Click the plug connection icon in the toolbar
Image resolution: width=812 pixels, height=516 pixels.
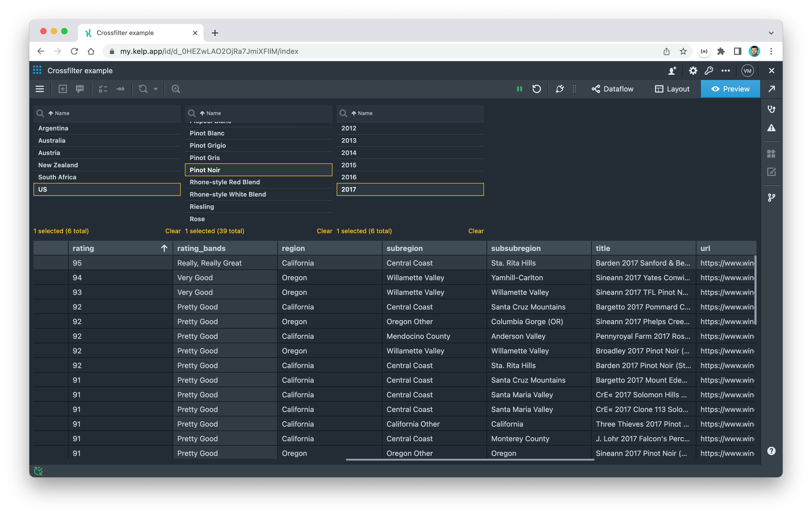point(560,89)
